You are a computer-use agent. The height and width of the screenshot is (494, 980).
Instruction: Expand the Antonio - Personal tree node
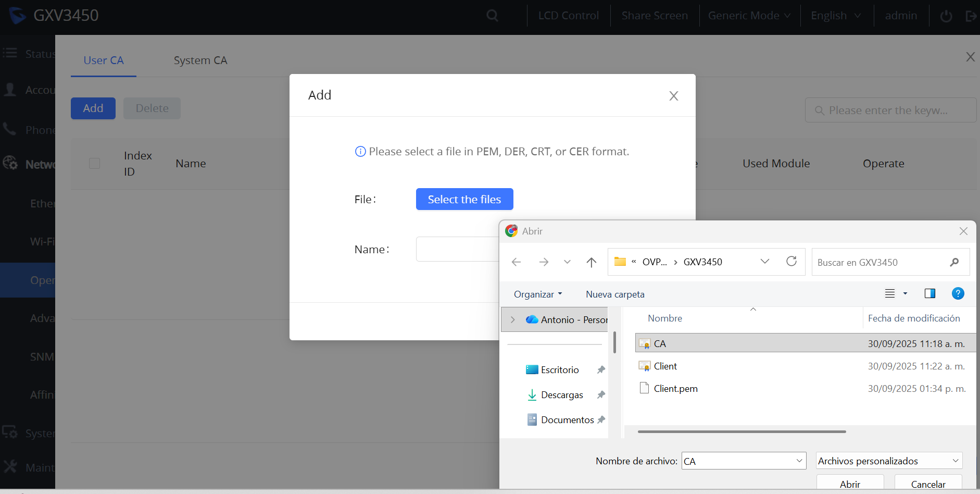(x=512, y=319)
